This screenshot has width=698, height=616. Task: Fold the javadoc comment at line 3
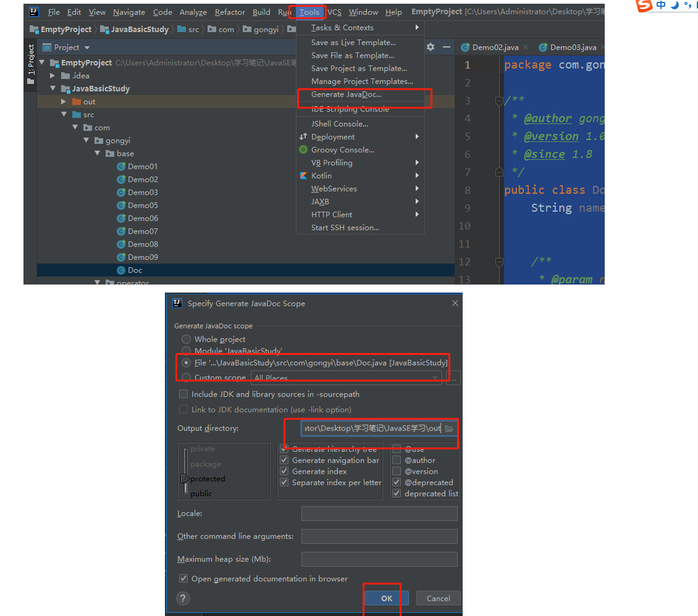[x=499, y=101]
